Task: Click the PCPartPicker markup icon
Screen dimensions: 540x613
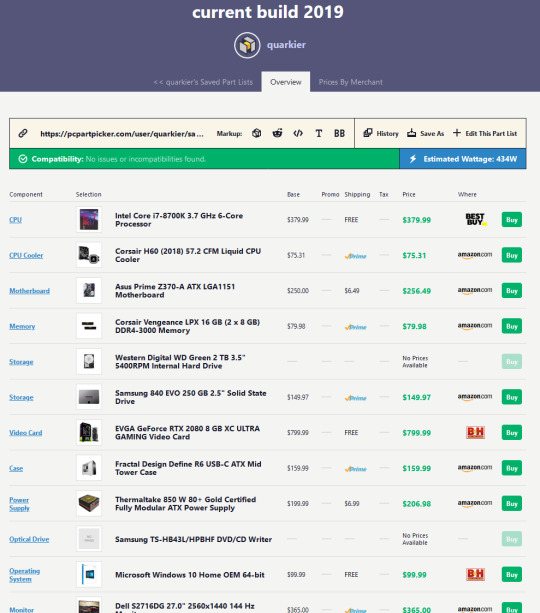Action: (x=257, y=133)
